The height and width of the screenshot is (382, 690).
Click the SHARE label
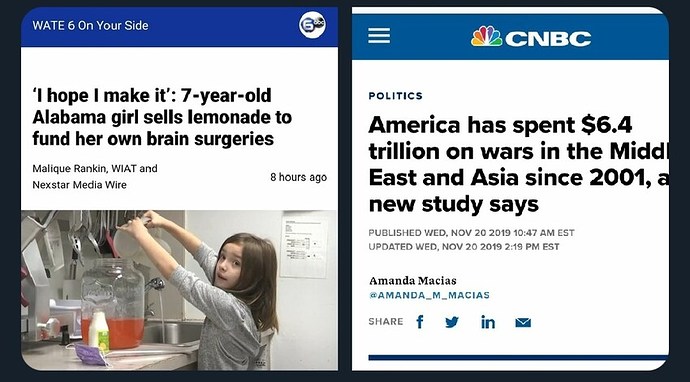click(385, 322)
